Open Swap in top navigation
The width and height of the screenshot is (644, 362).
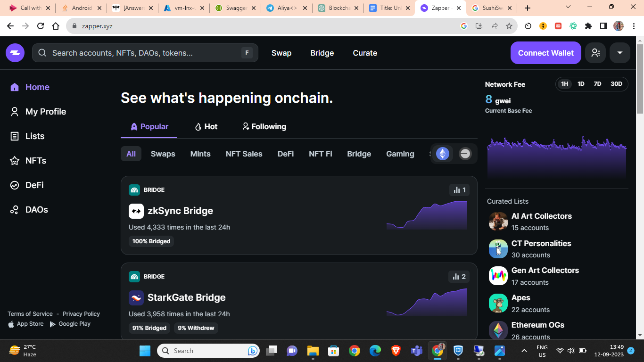[x=281, y=53]
